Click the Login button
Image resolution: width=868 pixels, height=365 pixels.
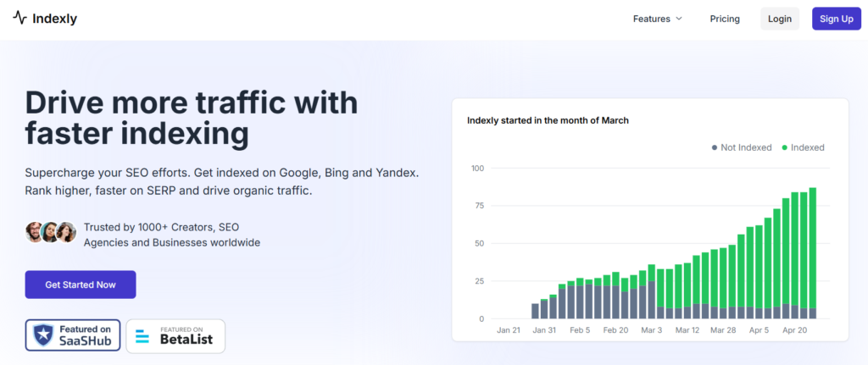(x=780, y=19)
